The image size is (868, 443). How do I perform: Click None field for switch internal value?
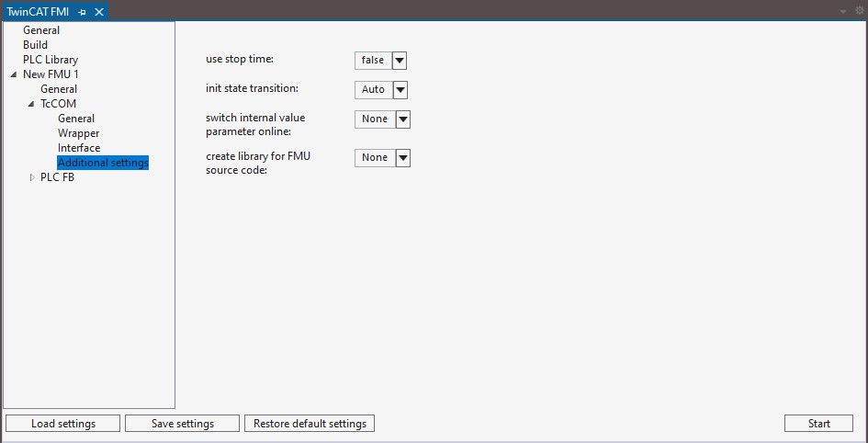pyautogui.click(x=376, y=119)
